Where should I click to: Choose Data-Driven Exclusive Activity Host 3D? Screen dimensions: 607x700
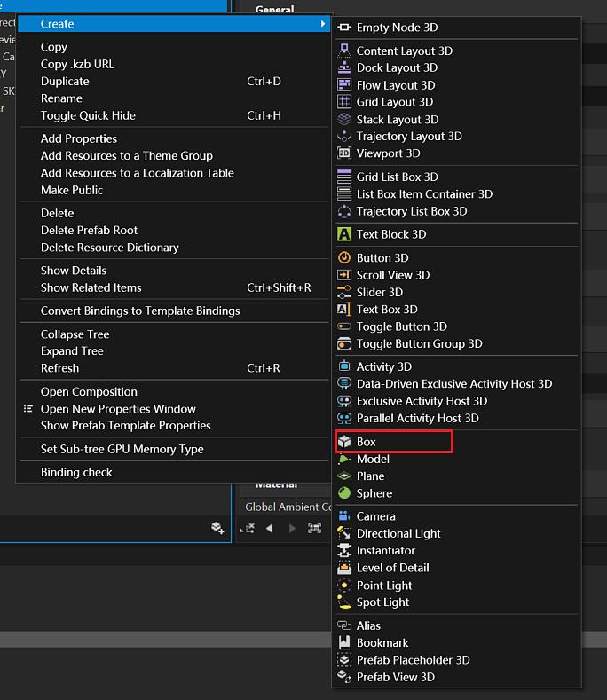[x=454, y=384]
